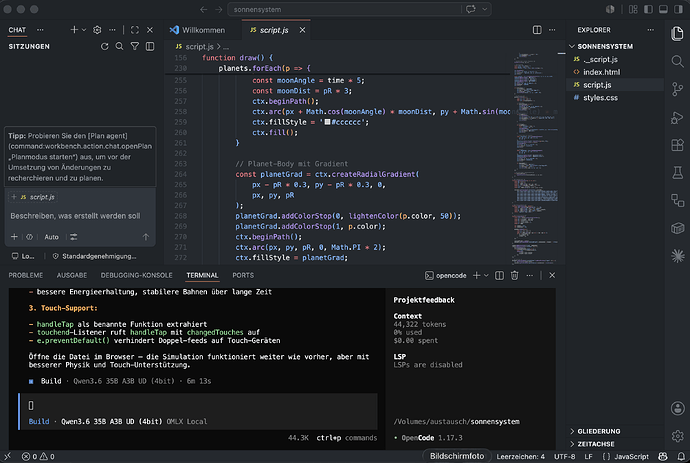
Task: Focus the chat description input field
Action: pos(80,216)
